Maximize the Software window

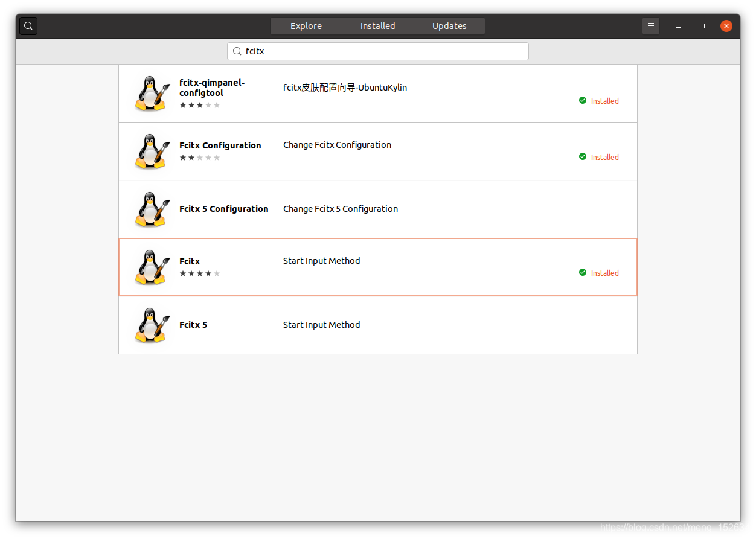pos(702,26)
